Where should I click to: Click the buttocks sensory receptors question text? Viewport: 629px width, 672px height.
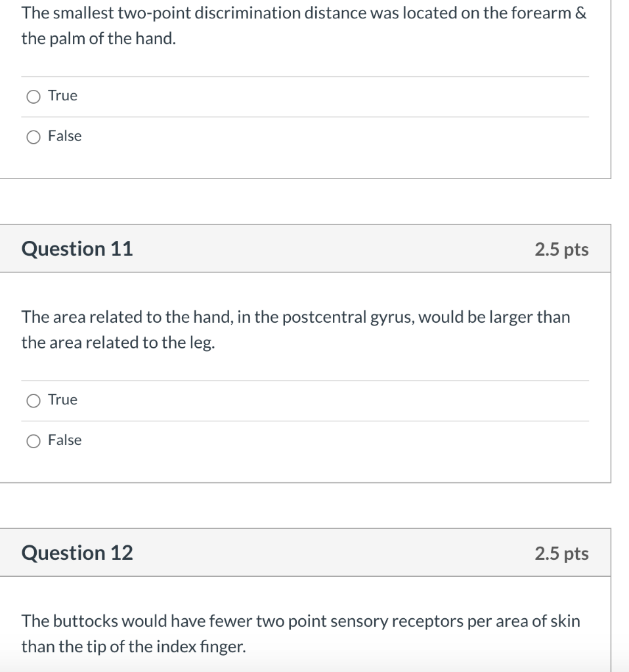300,633
